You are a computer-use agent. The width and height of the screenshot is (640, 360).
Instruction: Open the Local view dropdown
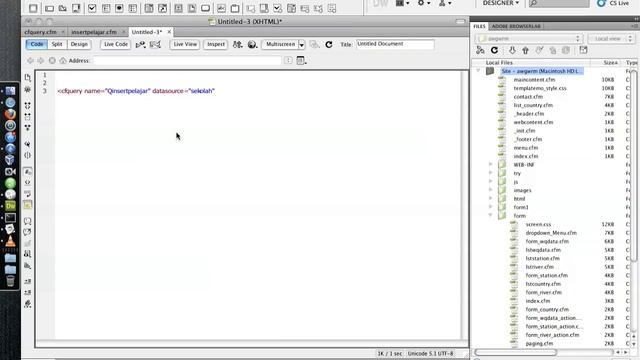pyautogui.click(x=611, y=38)
